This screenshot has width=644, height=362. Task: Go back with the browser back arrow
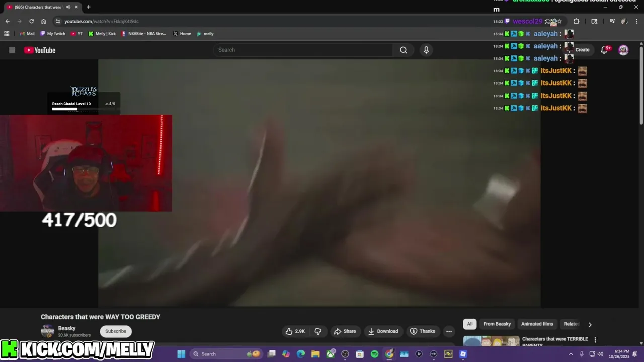(7, 21)
